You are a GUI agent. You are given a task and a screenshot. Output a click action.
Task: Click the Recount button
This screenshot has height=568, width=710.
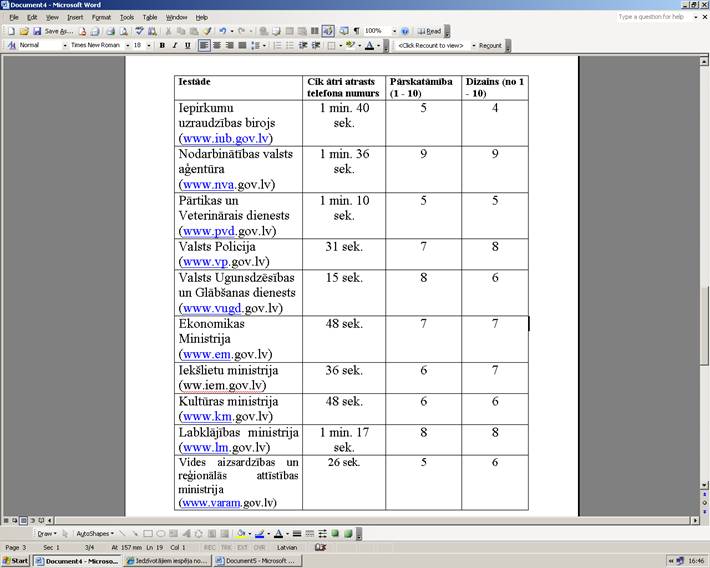coord(490,45)
